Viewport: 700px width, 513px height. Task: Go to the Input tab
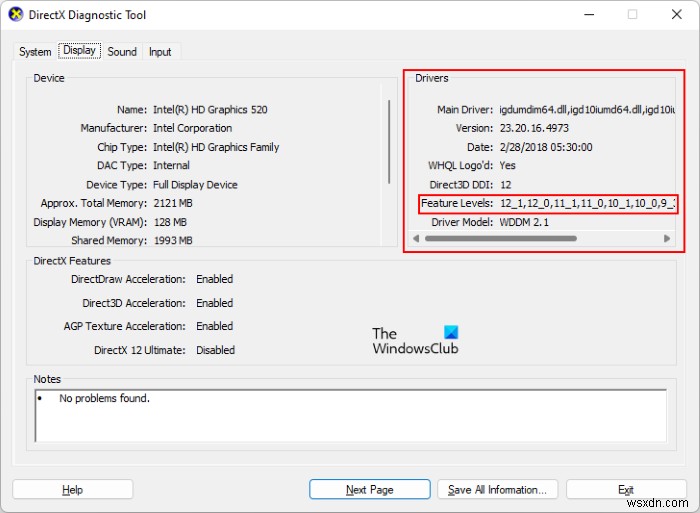tap(160, 52)
